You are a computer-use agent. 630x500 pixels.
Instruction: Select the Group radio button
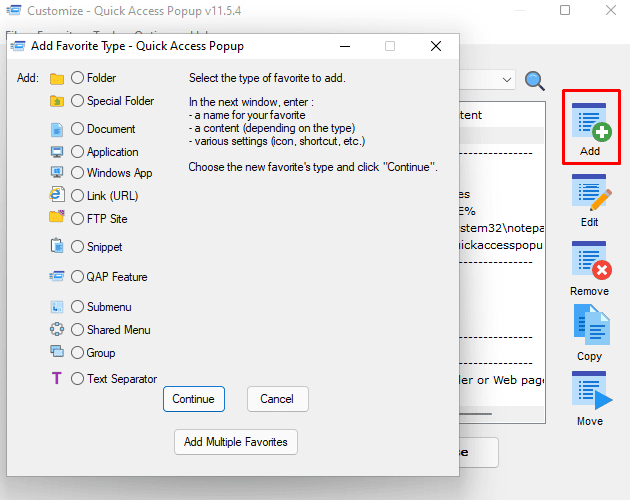[77, 352]
